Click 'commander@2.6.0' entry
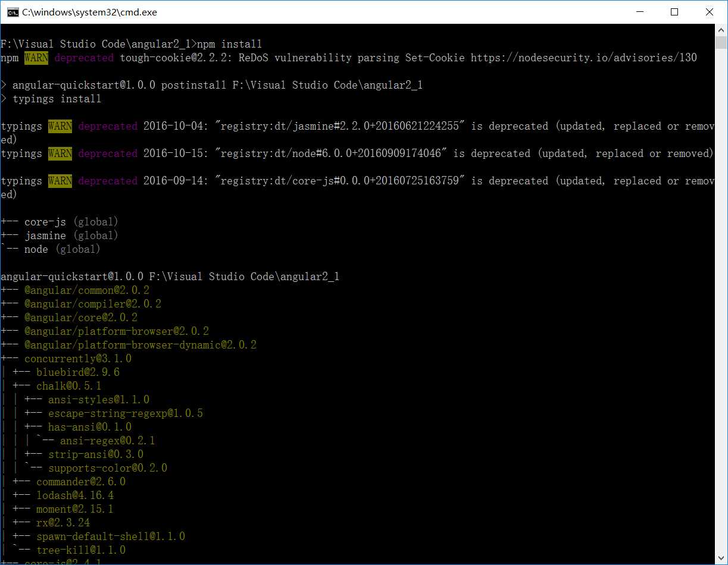728x565 pixels. tap(81, 482)
